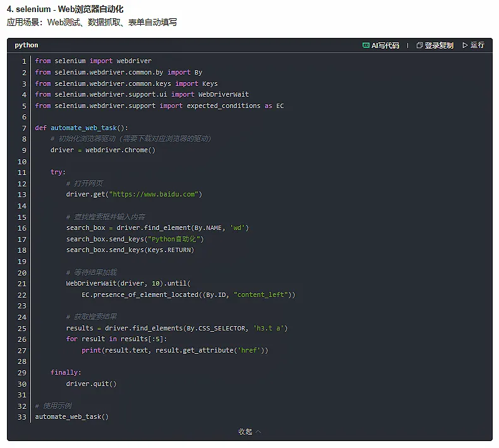Image resolution: width=499 pixels, height=448 pixels.
Task: Click 'WebDriverWait' import on line 4
Action: [x=224, y=94]
